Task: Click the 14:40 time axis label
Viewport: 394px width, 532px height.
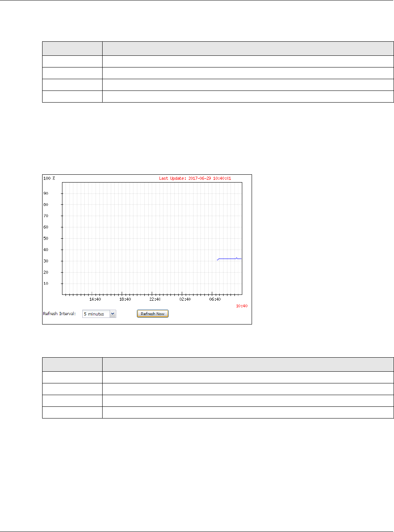Action: [95, 300]
